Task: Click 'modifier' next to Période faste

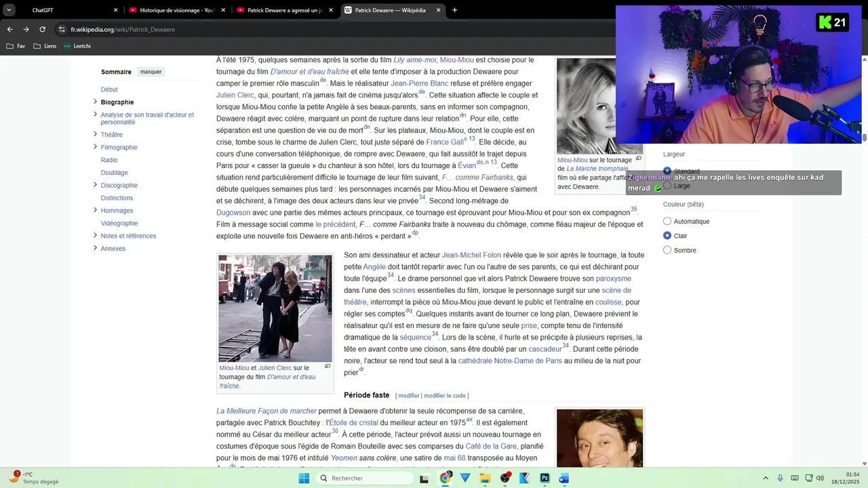Action: pos(409,396)
